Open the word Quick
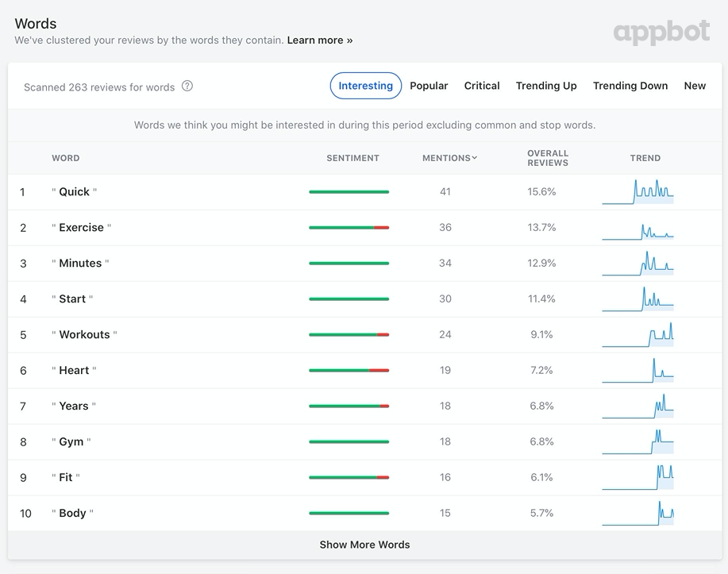The image size is (728, 574). (x=74, y=192)
